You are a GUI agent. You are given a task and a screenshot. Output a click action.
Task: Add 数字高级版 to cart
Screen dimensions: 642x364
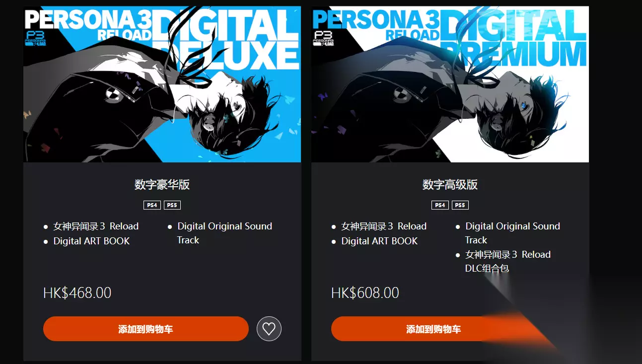(433, 329)
